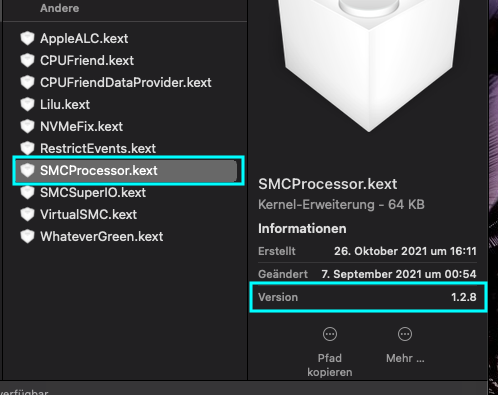
Task: Click the Informationen section heading
Action: pyautogui.click(x=302, y=229)
